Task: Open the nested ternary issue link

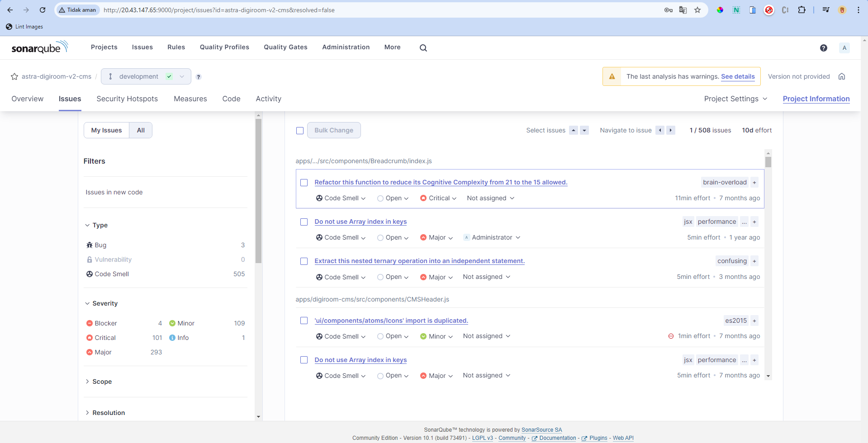Action: (419, 261)
